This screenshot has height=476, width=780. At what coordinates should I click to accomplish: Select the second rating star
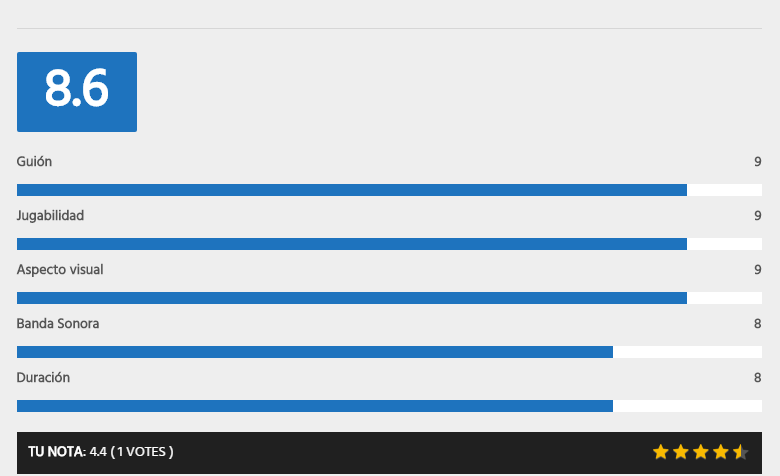(x=681, y=452)
